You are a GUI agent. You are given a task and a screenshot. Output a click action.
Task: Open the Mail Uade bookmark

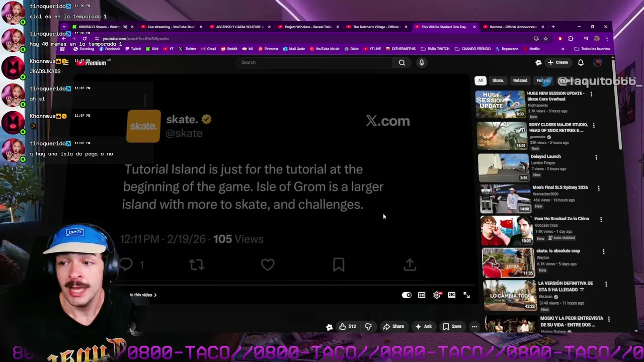(294, 49)
